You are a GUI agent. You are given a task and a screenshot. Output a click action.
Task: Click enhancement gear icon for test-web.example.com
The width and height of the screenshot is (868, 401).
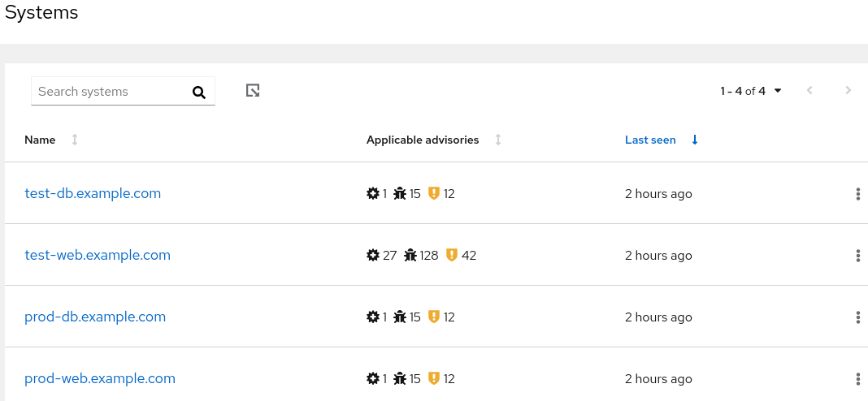tap(373, 256)
